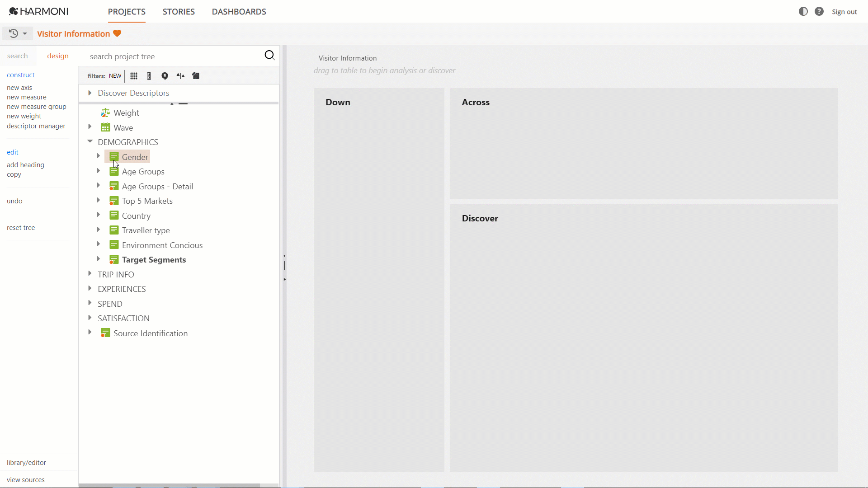The height and width of the screenshot is (488, 868).
Task: Toggle the speech bubble filter icon
Action: (x=165, y=76)
